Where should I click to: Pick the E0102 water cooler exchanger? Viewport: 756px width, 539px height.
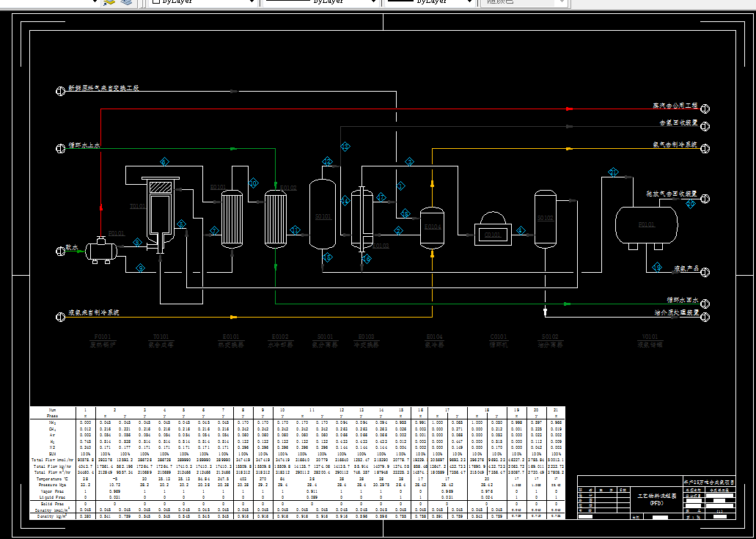[x=275, y=219]
